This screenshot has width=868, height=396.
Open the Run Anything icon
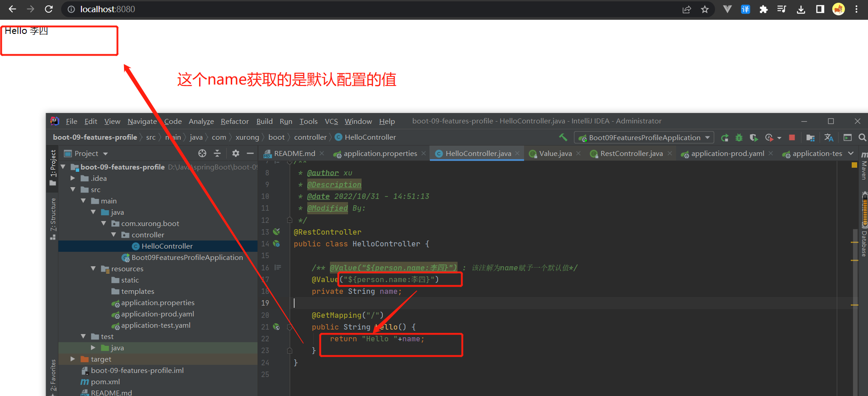[x=848, y=137]
